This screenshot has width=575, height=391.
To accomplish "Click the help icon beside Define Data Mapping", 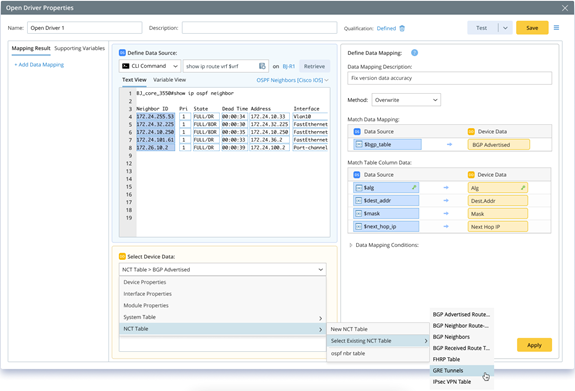I will pos(414,53).
